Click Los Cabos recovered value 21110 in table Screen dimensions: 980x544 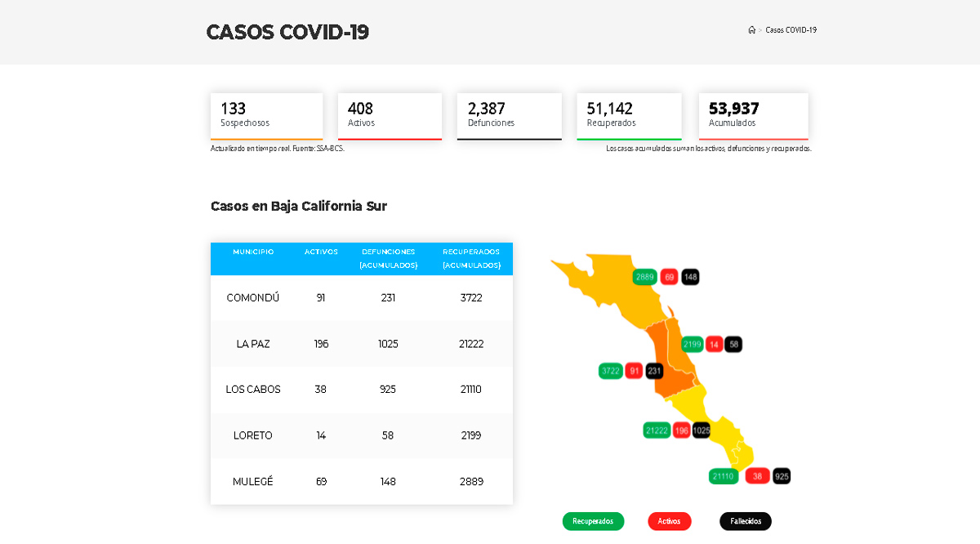click(471, 390)
